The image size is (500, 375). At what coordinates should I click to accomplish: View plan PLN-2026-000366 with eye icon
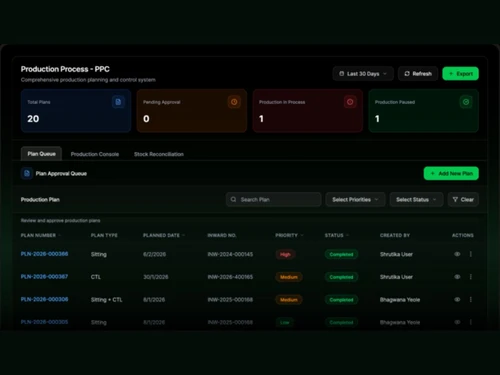point(457,254)
